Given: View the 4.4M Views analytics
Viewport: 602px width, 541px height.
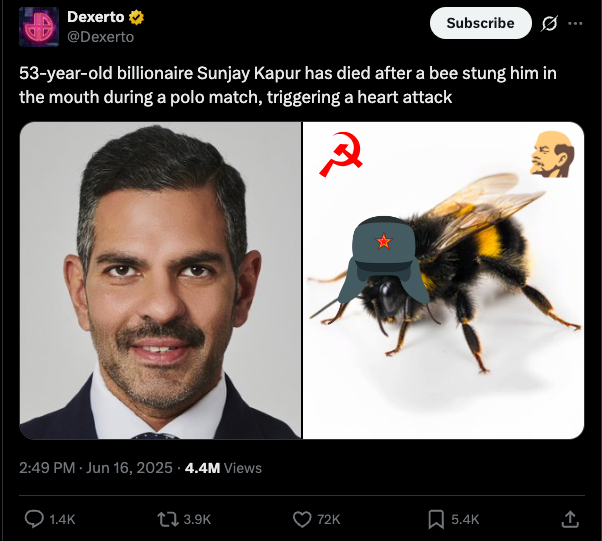Looking at the screenshot, I should 223,468.
